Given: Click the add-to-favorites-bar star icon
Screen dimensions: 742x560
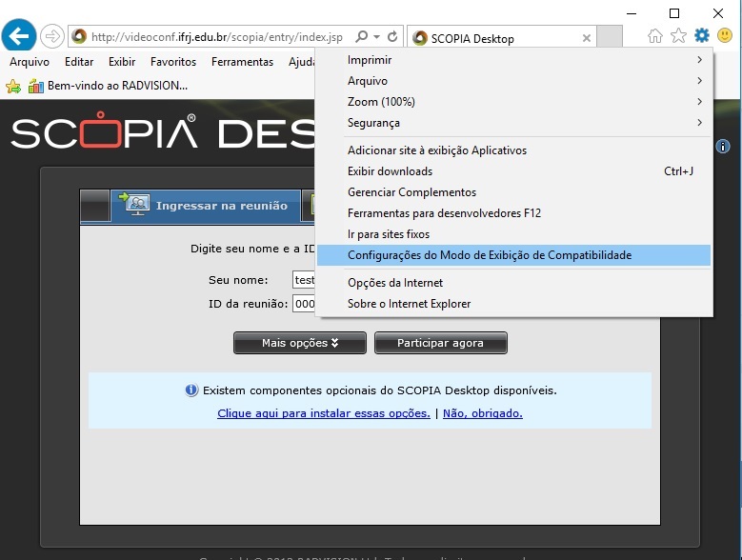Looking at the screenshot, I should (x=13, y=86).
